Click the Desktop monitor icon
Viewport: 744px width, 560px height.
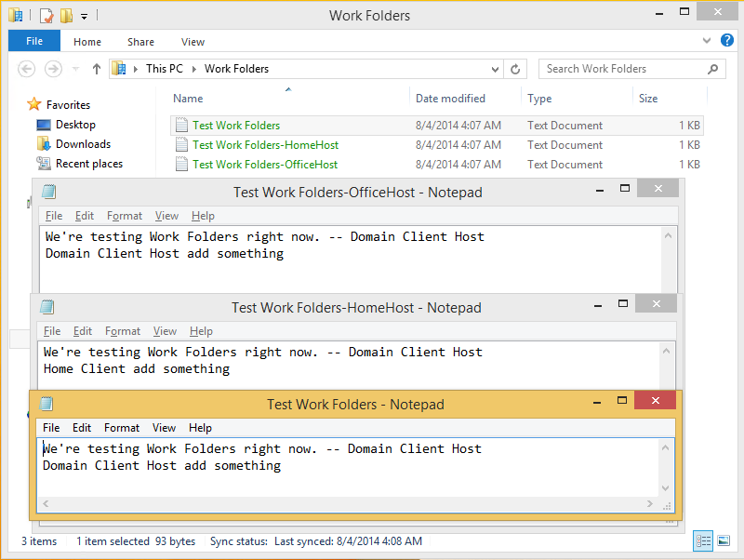pyautogui.click(x=44, y=125)
